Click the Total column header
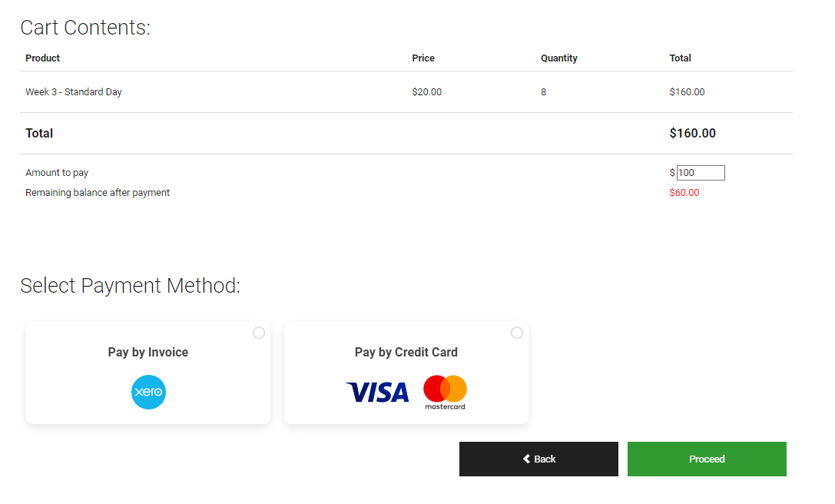The width and height of the screenshot is (835, 504). pyautogui.click(x=680, y=58)
